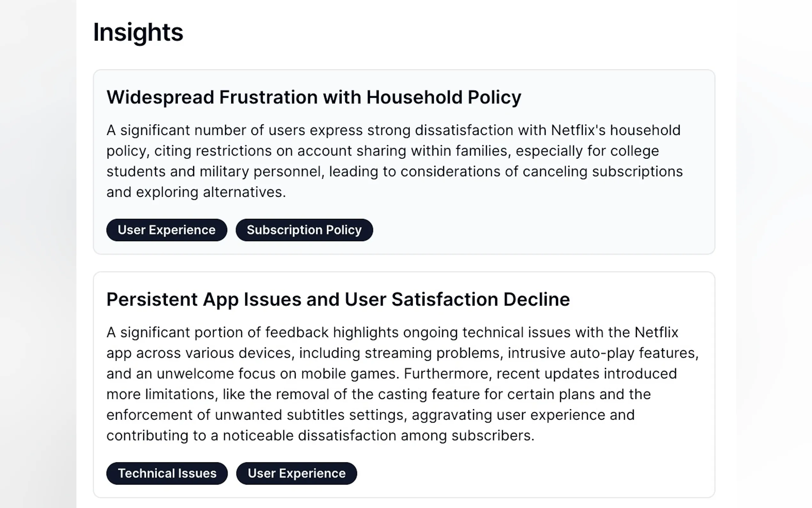Select the Technical Issues tag
Image resolution: width=812 pixels, height=508 pixels.
(x=167, y=473)
